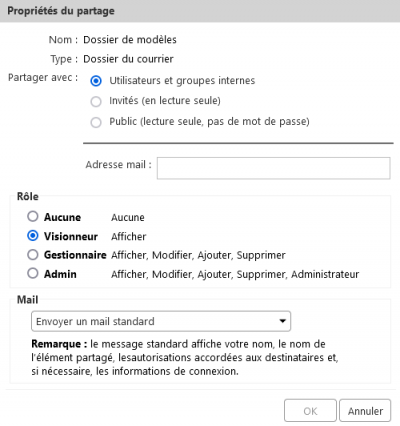Click the Admin permissions description ending 'Administrateur'

click(235, 274)
